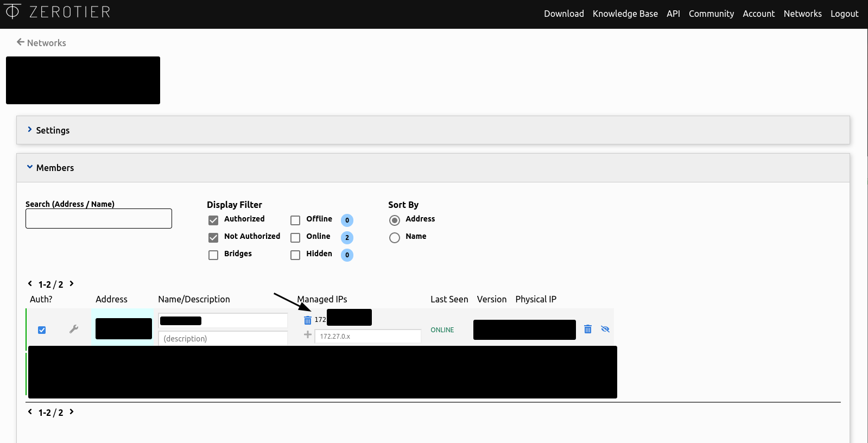Open the API menu item
868x443 pixels.
click(673, 14)
